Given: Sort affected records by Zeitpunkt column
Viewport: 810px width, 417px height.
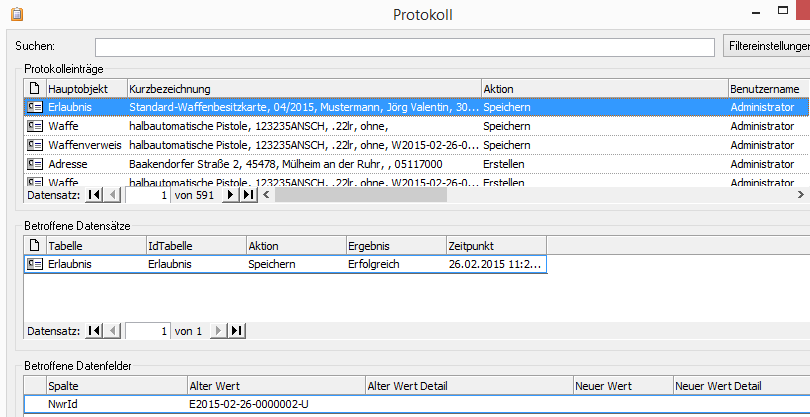Looking at the screenshot, I should pyautogui.click(x=495, y=245).
